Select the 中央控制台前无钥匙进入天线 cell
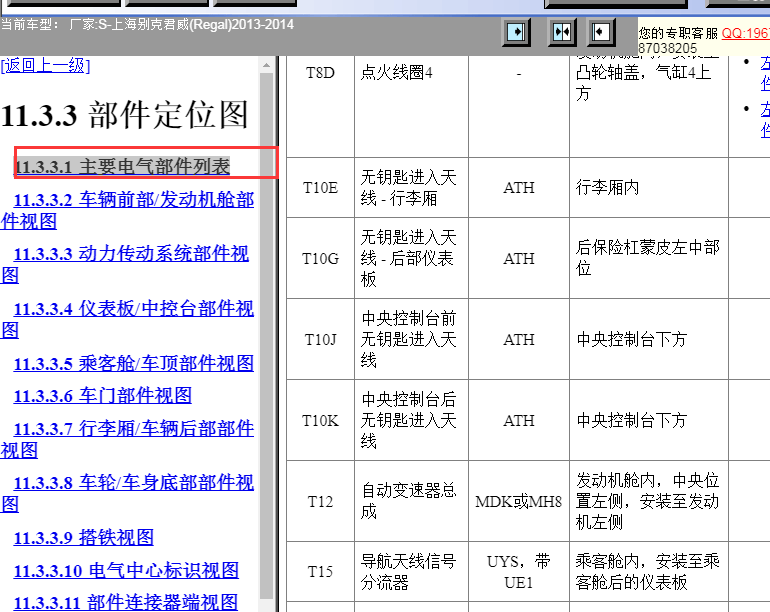The image size is (770, 612). tap(411, 339)
